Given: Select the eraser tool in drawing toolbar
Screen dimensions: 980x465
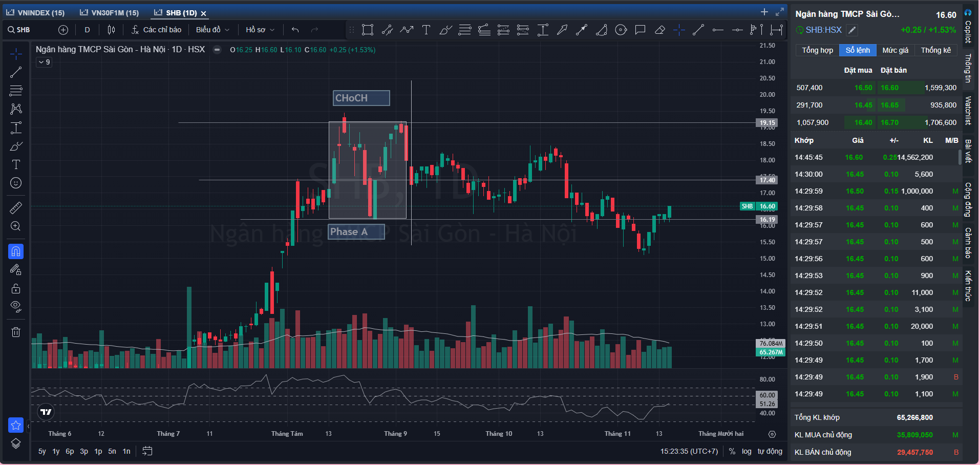Looking at the screenshot, I should 659,30.
